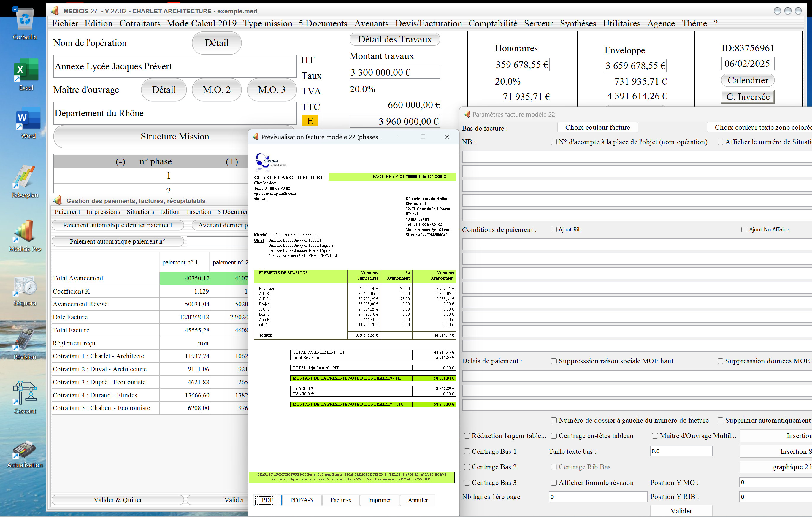Tick the Centrage Bas 3 checkbox
The height and width of the screenshot is (517, 812).
click(x=467, y=483)
